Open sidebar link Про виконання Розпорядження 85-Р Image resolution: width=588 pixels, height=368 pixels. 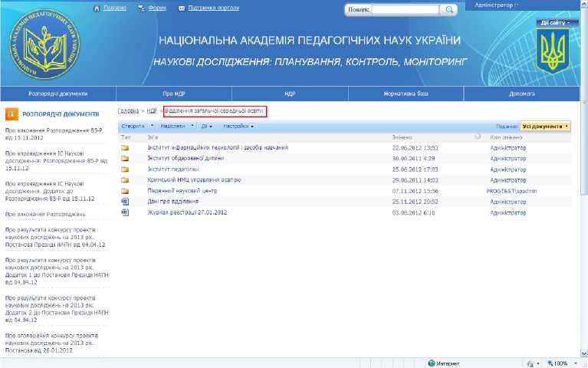(x=54, y=134)
